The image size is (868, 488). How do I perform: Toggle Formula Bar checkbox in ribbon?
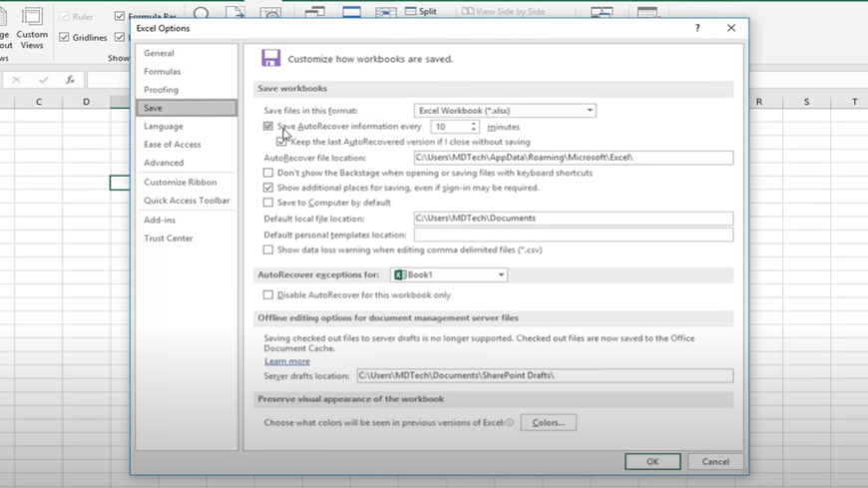120,16
